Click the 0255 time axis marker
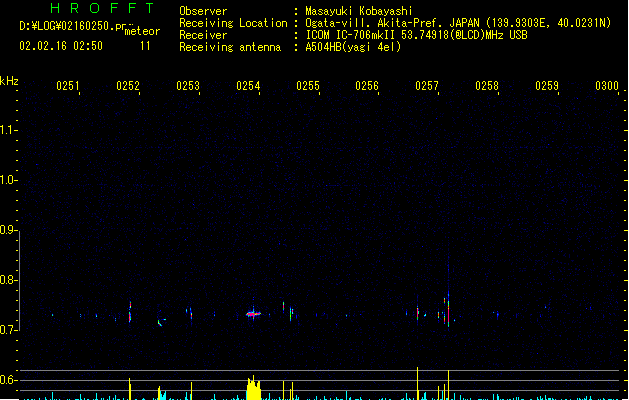The width and height of the screenshot is (629, 400). coord(308,86)
